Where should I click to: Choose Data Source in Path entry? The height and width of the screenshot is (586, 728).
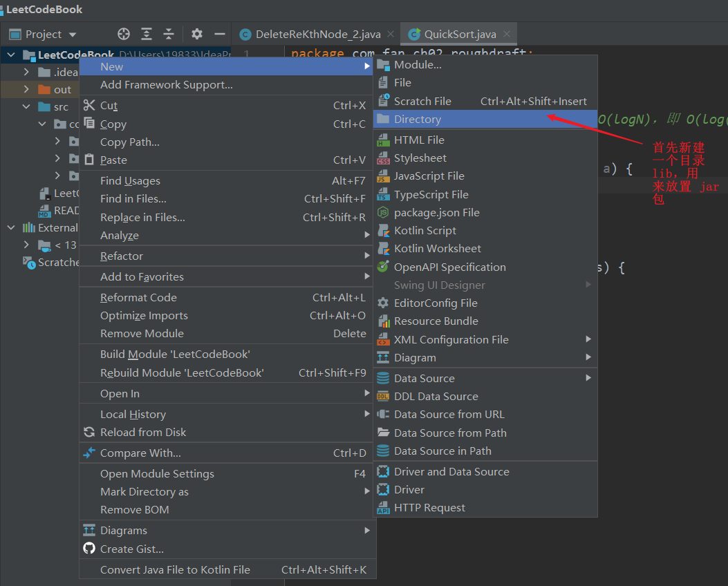[485, 451]
